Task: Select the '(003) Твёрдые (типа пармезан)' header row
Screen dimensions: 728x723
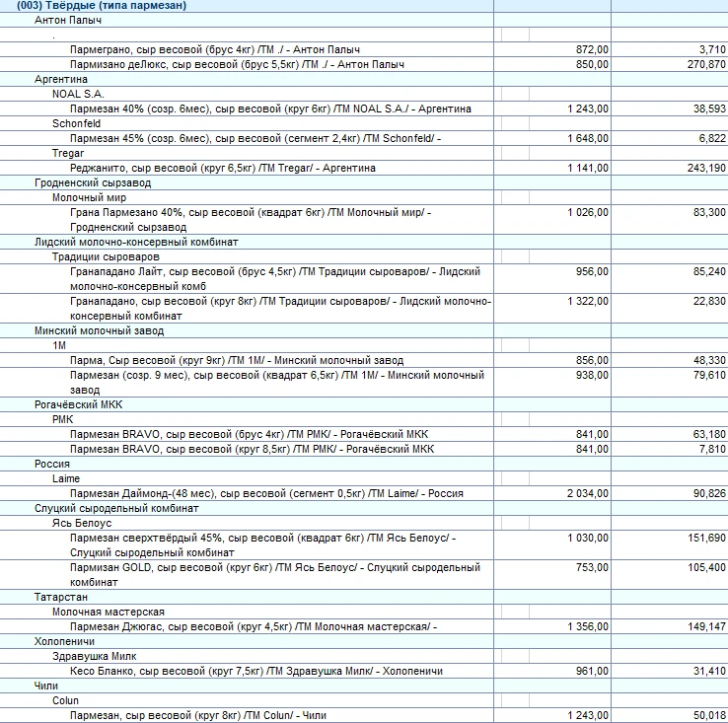Action: click(103, 6)
